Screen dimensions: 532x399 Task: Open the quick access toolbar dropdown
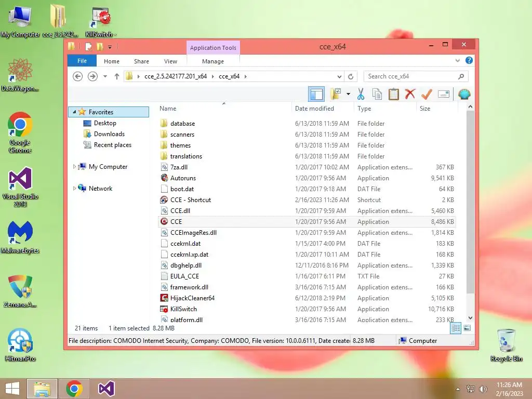click(x=110, y=47)
